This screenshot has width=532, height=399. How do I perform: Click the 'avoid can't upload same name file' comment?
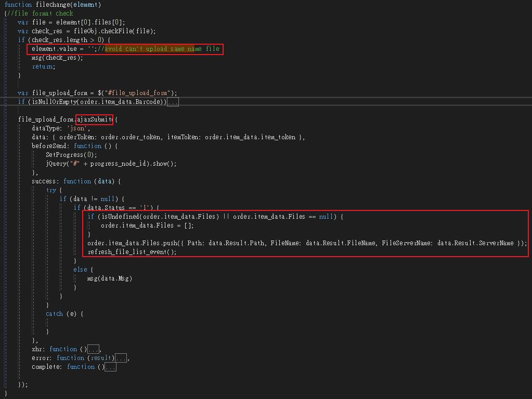162,49
